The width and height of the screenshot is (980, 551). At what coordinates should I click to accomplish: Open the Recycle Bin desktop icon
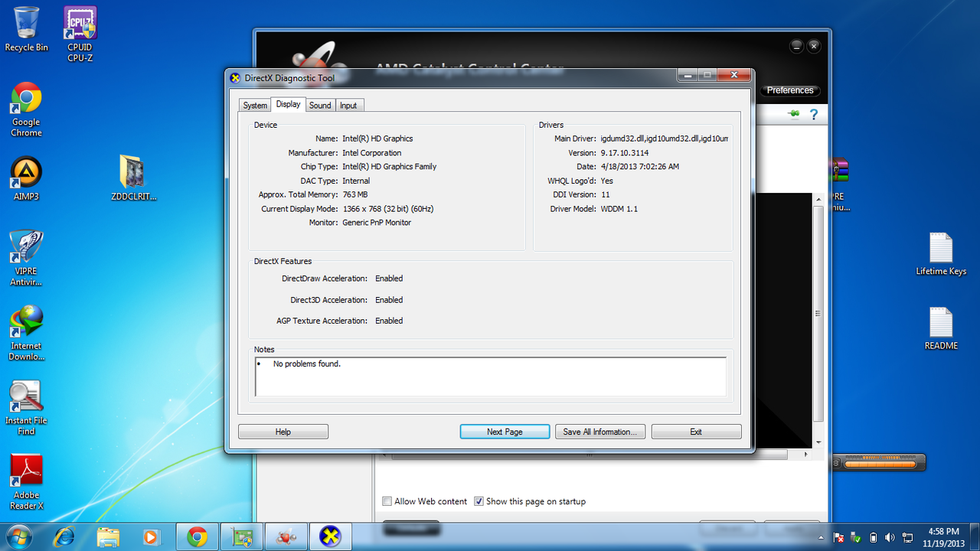[x=26, y=29]
